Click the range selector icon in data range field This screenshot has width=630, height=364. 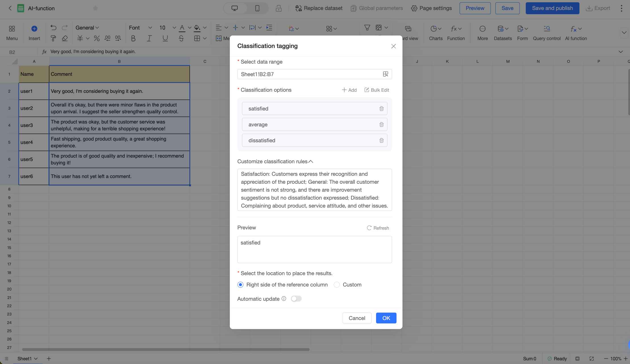click(385, 74)
